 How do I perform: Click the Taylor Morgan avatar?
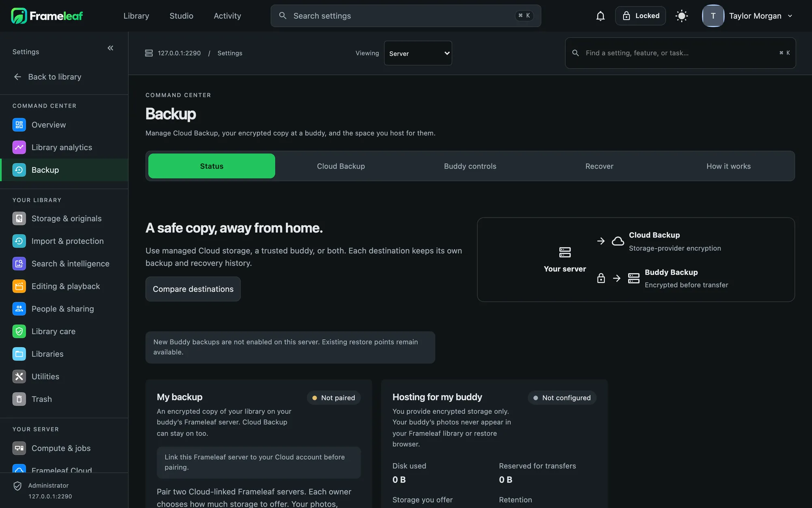[713, 16]
